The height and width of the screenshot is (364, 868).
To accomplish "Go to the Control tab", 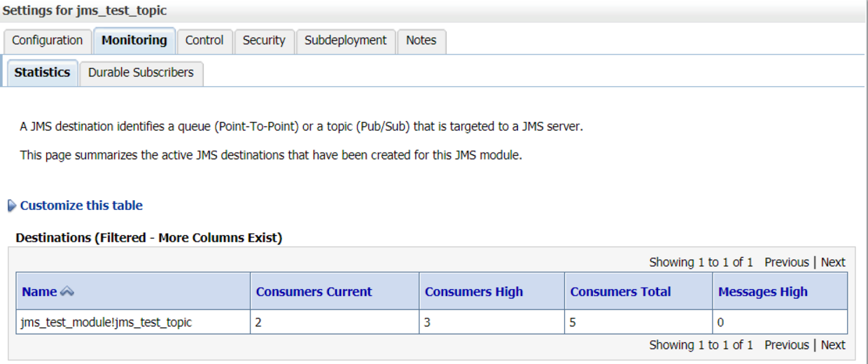I will [x=204, y=41].
